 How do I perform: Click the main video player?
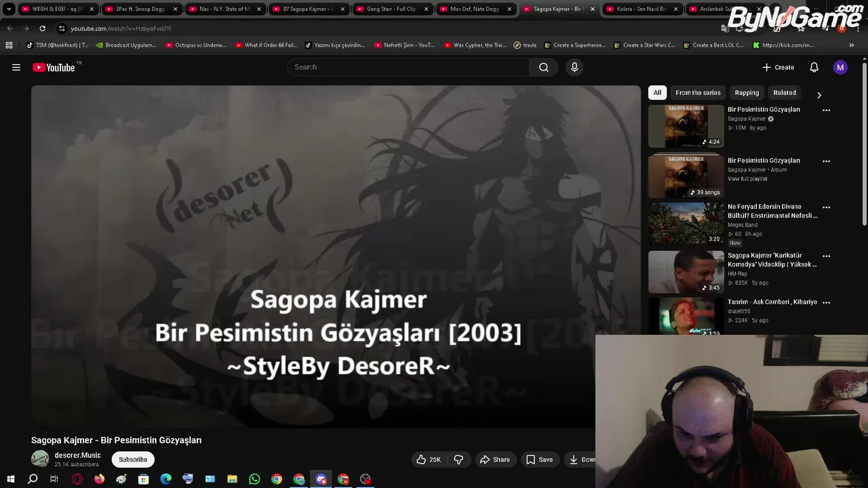pos(336,257)
